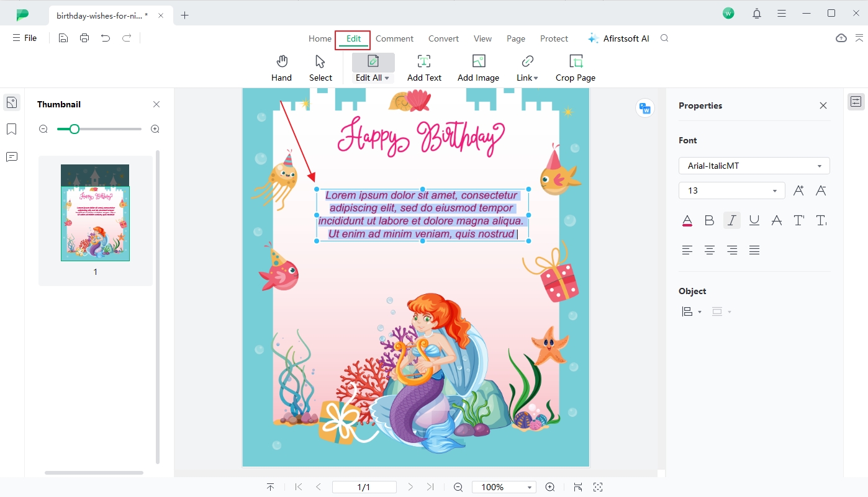Open the search magnifier icon
Viewport: 868px width, 497px height.
[664, 38]
